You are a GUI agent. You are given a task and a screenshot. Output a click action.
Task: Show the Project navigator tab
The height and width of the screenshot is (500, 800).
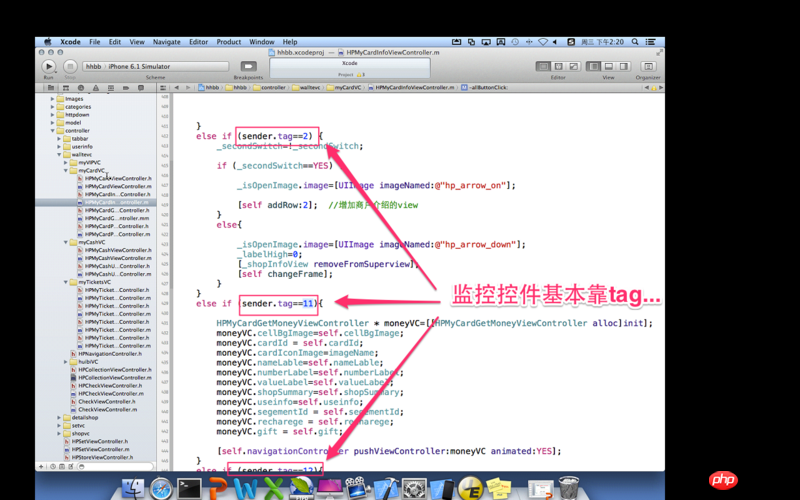tap(51, 88)
